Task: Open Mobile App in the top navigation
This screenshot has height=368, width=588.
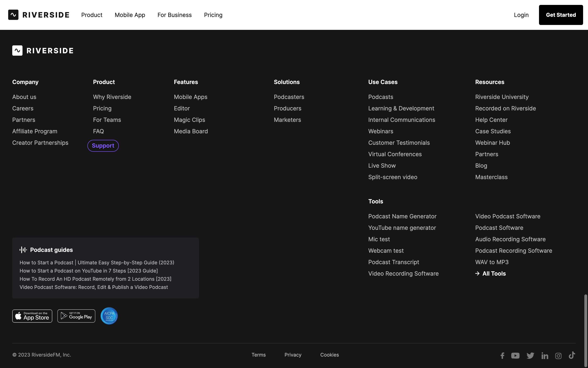Action: [x=130, y=15]
